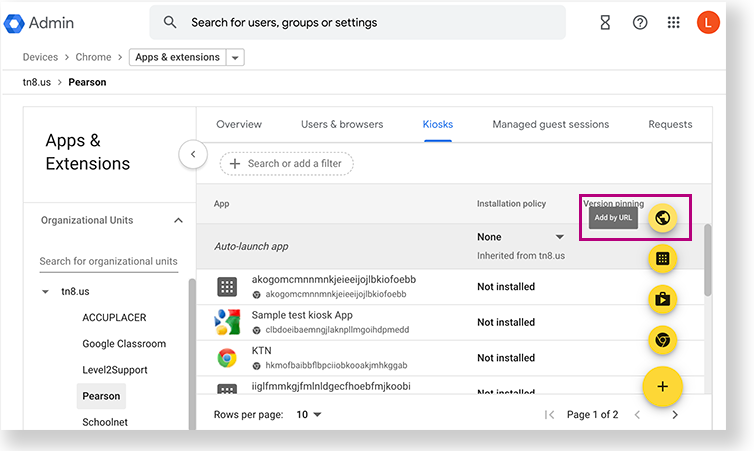Collapse the Organizational Units section
This screenshot has height=451, width=754.
coord(178,220)
